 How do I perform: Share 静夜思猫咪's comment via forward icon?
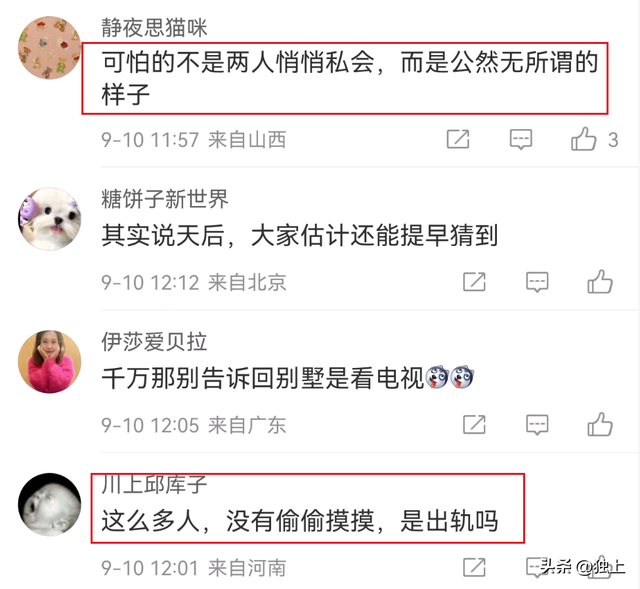[x=458, y=139]
